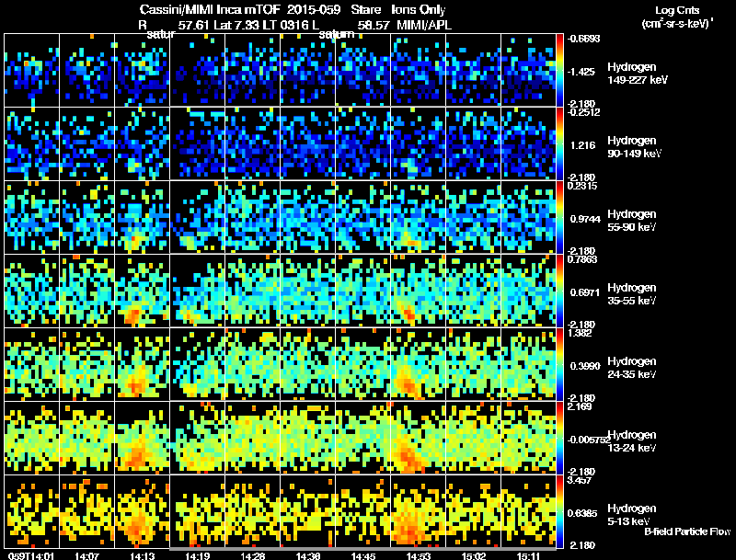736x560 pixels.
Task: Select the color bar of the 149-227 keV row
Action: tap(559, 70)
